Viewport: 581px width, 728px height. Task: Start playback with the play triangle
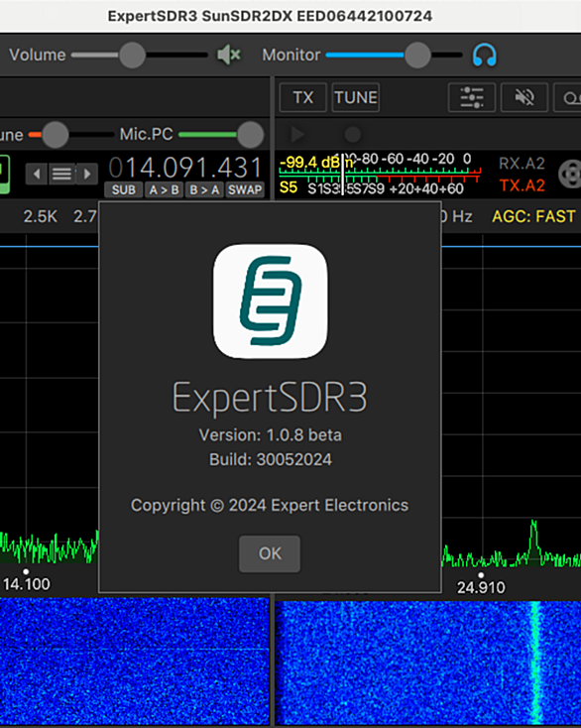pyautogui.click(x=297, y=135)
